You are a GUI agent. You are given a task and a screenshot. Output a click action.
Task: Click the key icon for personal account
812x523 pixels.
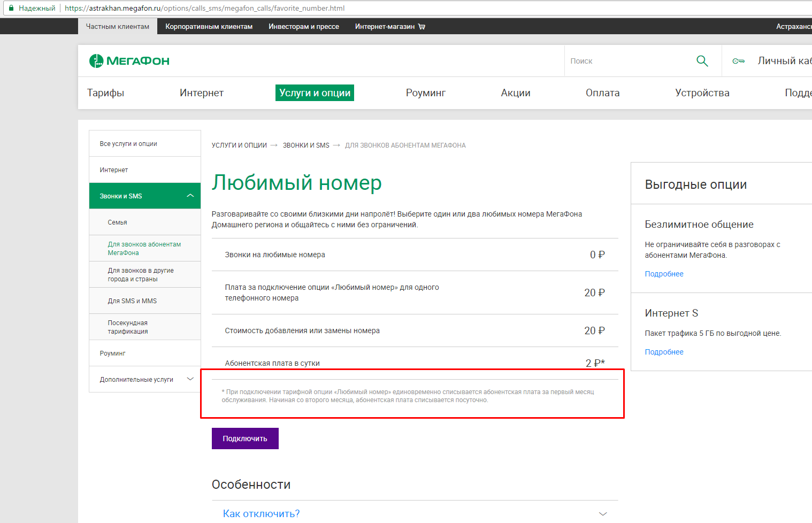739,61
